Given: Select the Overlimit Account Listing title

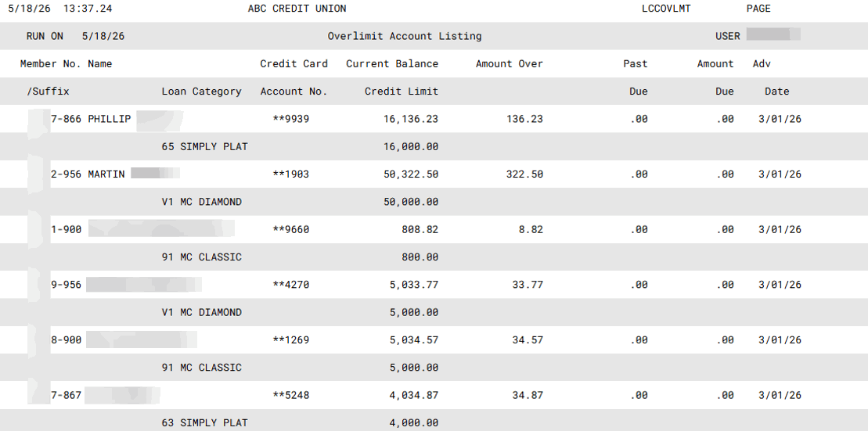Looking at the screenshot, I should click(405, 37).
